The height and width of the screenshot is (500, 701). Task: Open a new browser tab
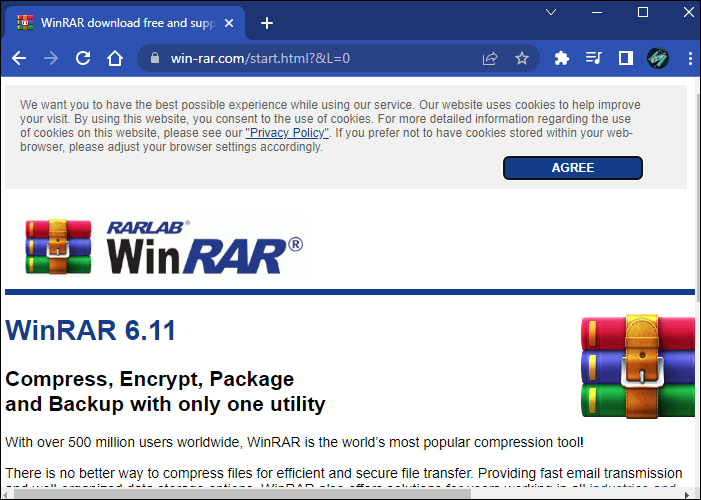[267, 23]
